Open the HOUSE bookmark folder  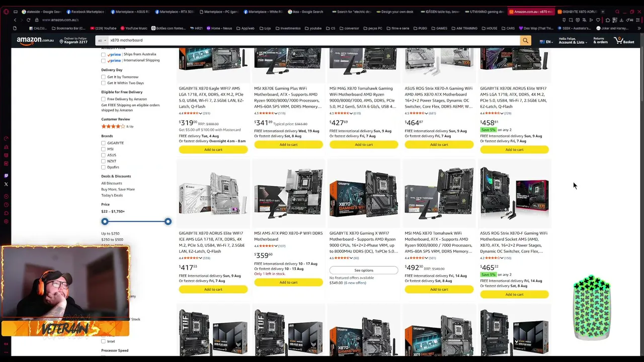tap(490, 28)
